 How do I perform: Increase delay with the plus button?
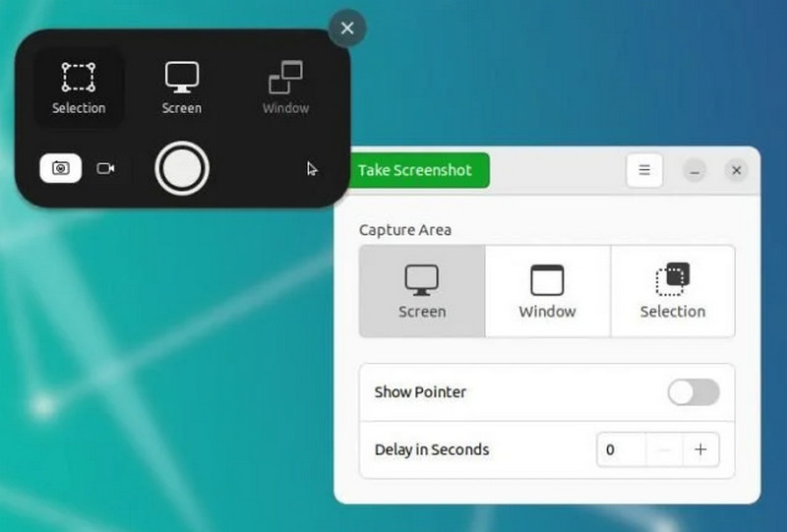pyautogui.click(x=700, y=449)
